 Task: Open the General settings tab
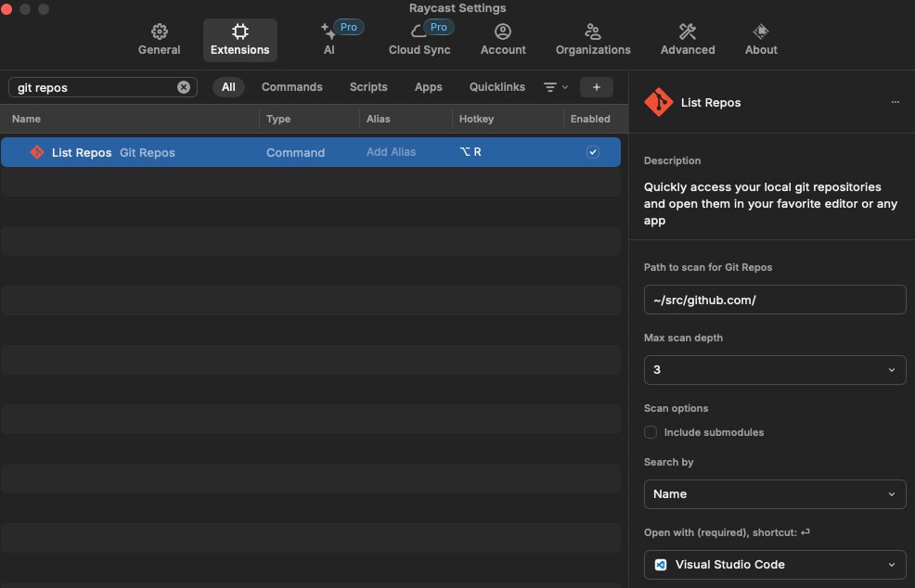159,40
